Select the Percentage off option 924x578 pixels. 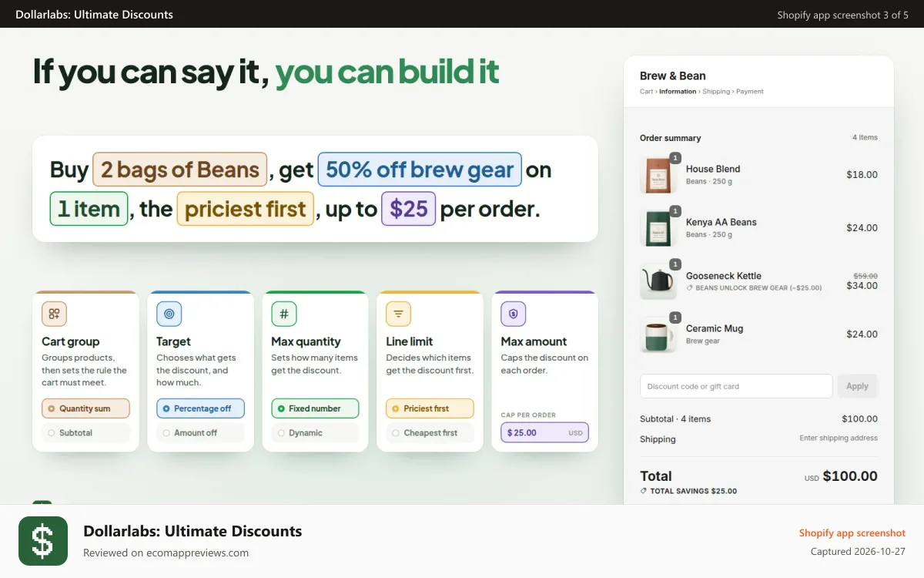[x=200, y=408]
